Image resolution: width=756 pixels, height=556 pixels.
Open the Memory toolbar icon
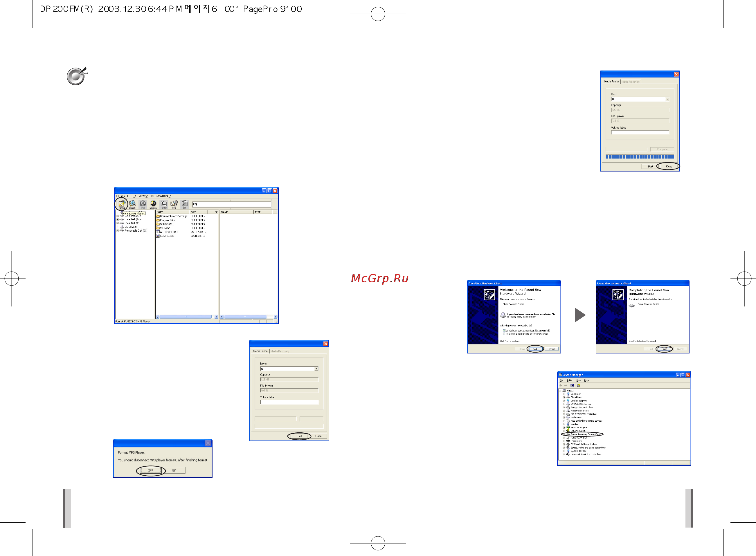pyautogui.click(x=153, y=204)
